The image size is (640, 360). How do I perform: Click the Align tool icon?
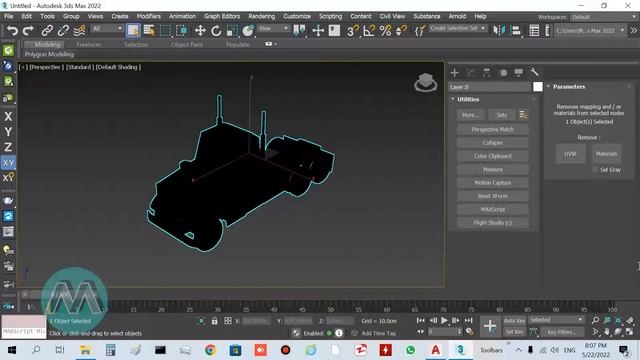click(x=516, y=31)
